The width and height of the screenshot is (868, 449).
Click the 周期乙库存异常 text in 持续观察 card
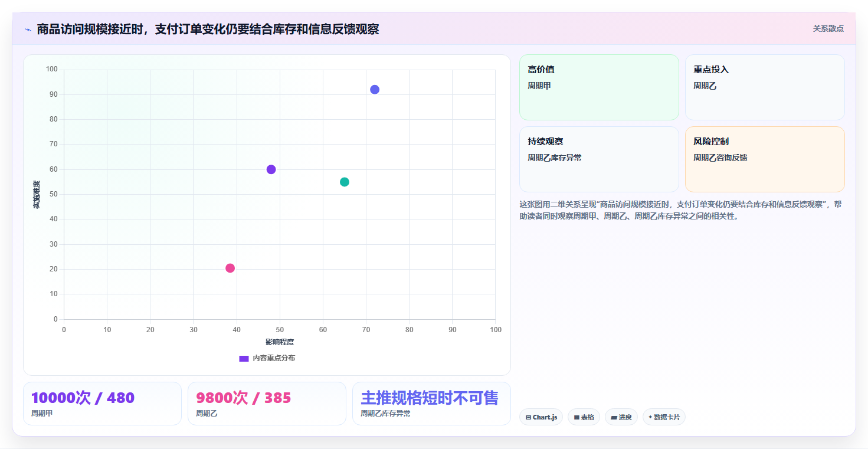point(555,158)
